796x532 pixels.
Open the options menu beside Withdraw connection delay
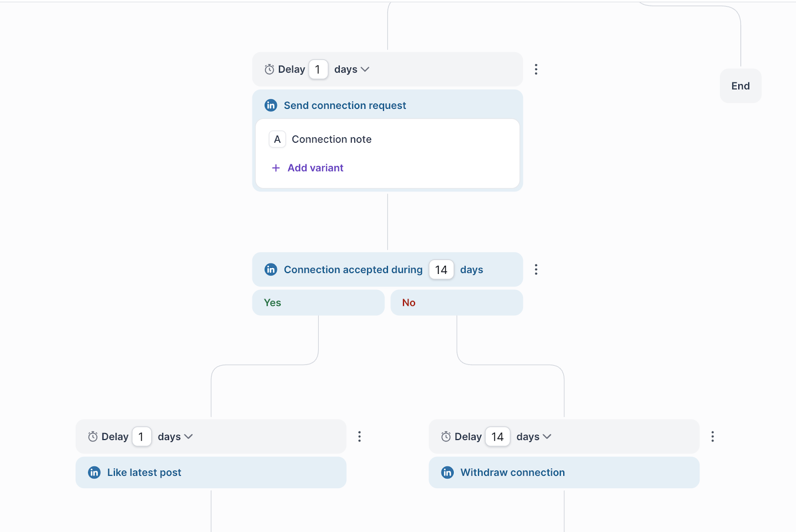coord(712,437)
